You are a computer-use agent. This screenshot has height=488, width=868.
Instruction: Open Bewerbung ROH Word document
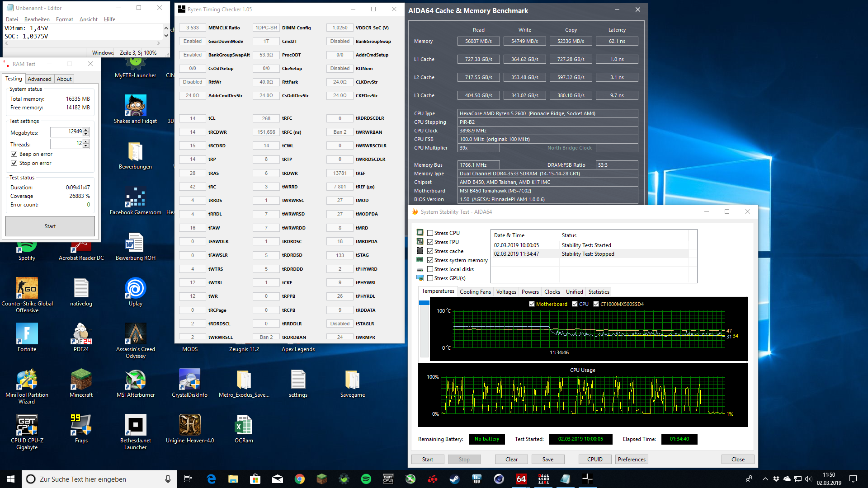tap(136, 246)
